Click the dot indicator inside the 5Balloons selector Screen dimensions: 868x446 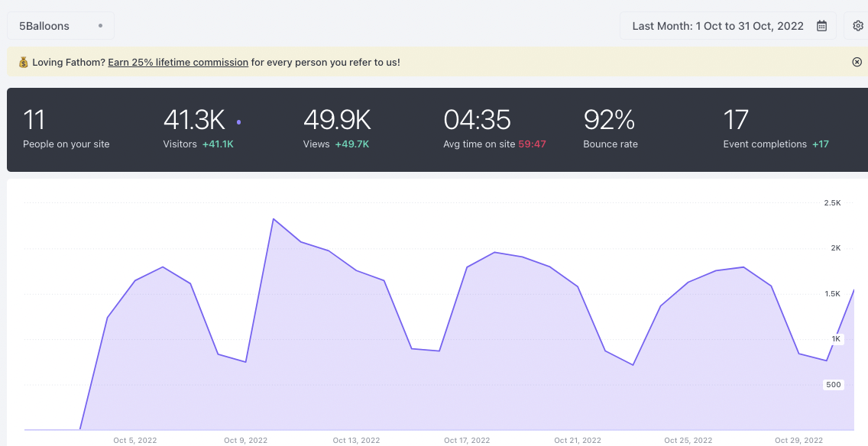(100, 25)
